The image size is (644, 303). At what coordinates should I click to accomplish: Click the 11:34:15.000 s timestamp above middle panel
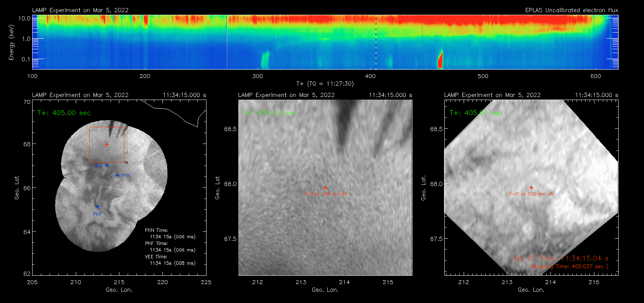[391, 95]
